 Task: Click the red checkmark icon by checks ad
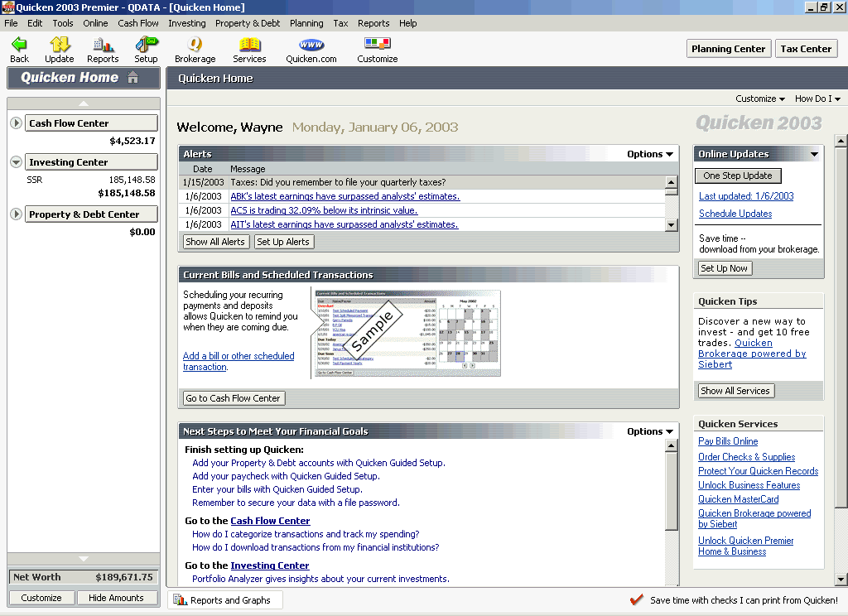(637, 599)
